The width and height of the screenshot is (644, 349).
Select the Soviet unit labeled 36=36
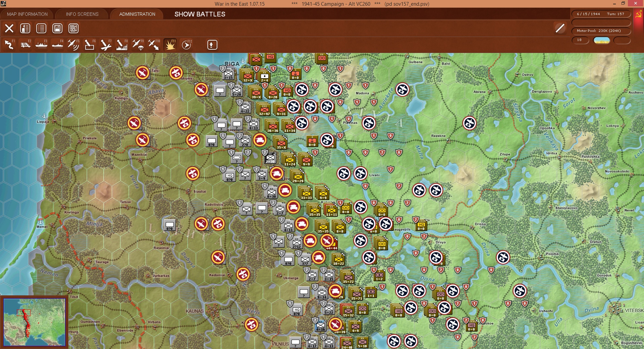[272, 126]
